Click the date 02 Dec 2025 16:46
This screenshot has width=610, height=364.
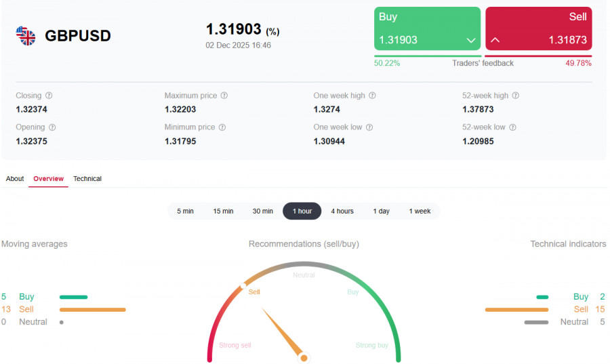pos(238,45)
